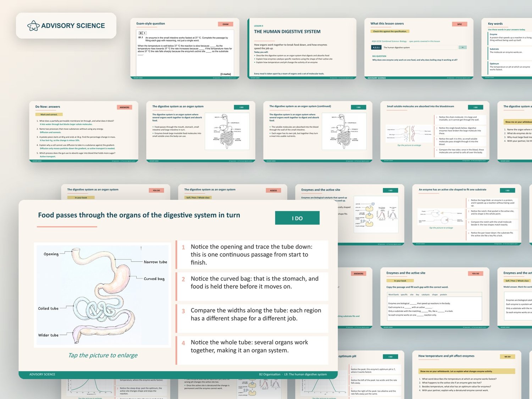Click spec point 4.2.2.1 The human digestive system

pyautogui.click(x=419, y=47)
